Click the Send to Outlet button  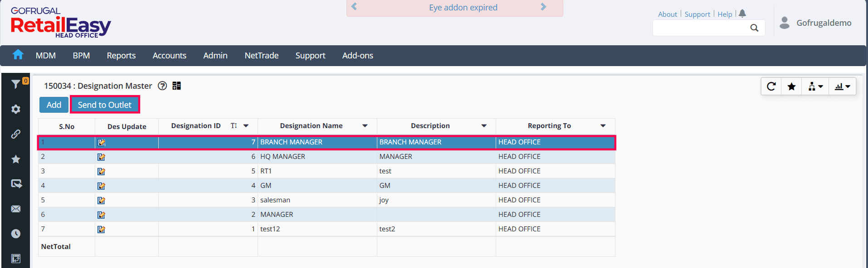pyautogui.click(x=105, y=105)
